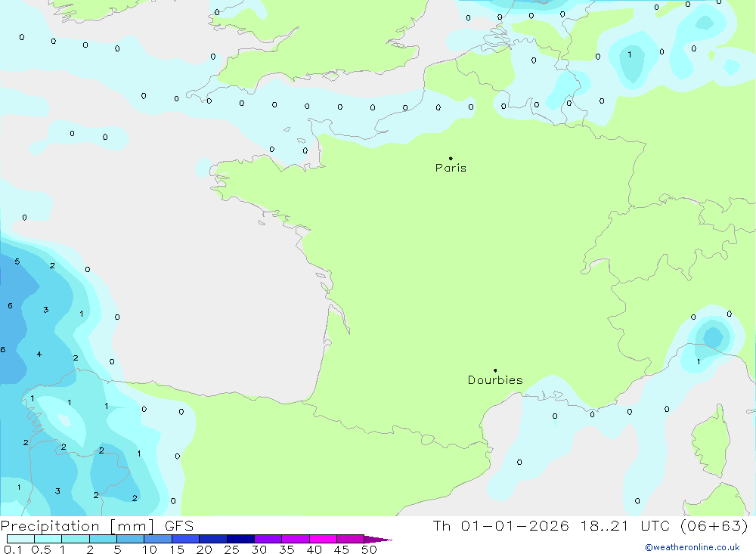
Task: Click the legend label '0.1'
Action: point(13,549)
